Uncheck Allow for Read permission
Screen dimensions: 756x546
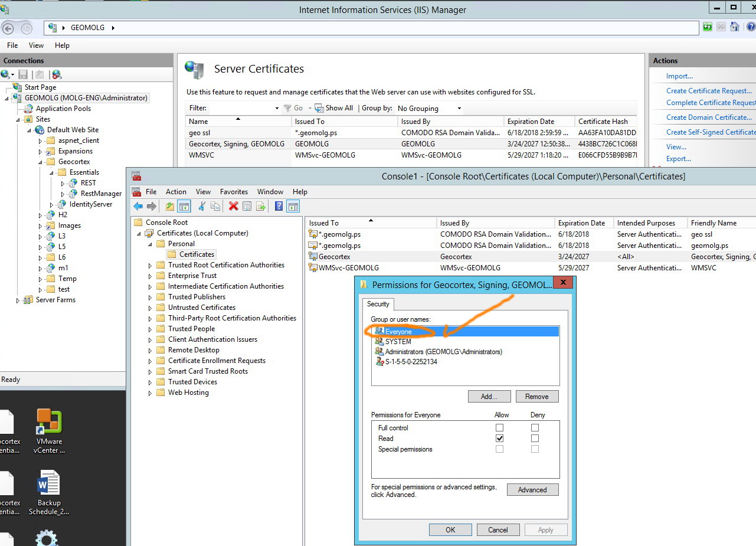coord(500,439)
